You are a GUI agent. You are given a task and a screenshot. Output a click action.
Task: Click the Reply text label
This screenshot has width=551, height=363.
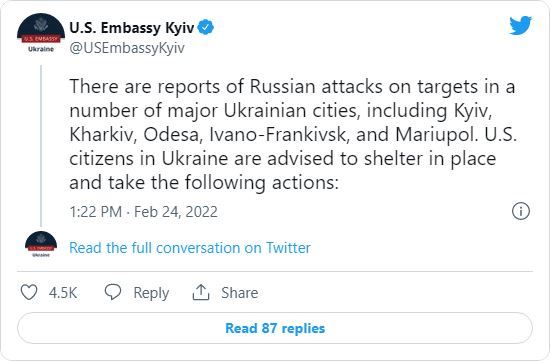151,293
